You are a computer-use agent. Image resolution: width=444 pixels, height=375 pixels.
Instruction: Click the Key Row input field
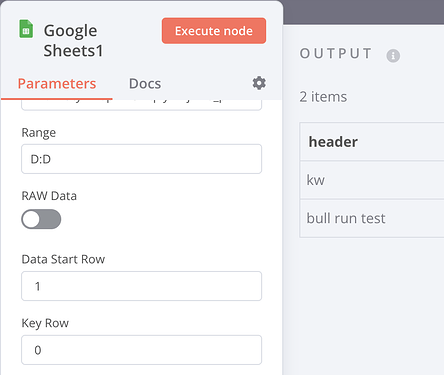coord(141,350)
